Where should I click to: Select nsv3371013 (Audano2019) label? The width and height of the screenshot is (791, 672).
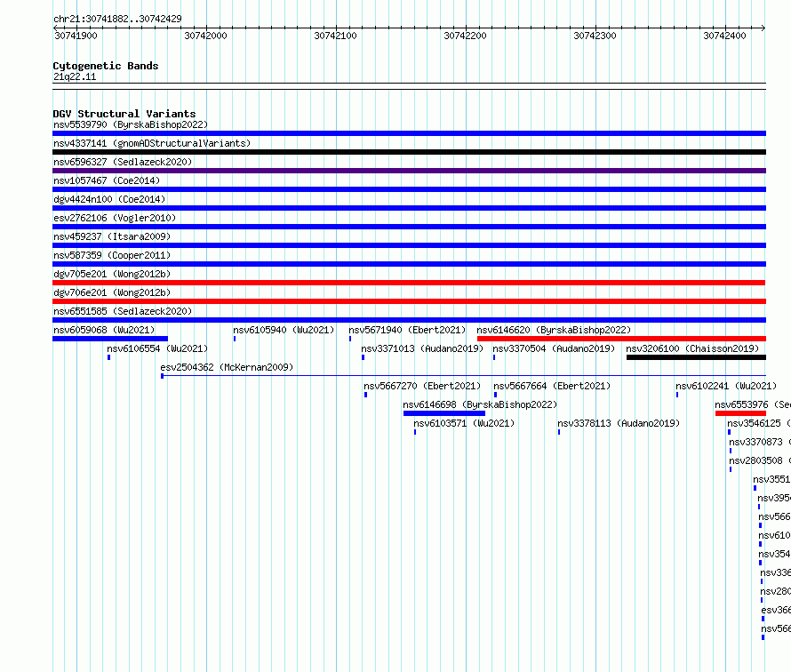pyautogui.click(x=422, y=348)
